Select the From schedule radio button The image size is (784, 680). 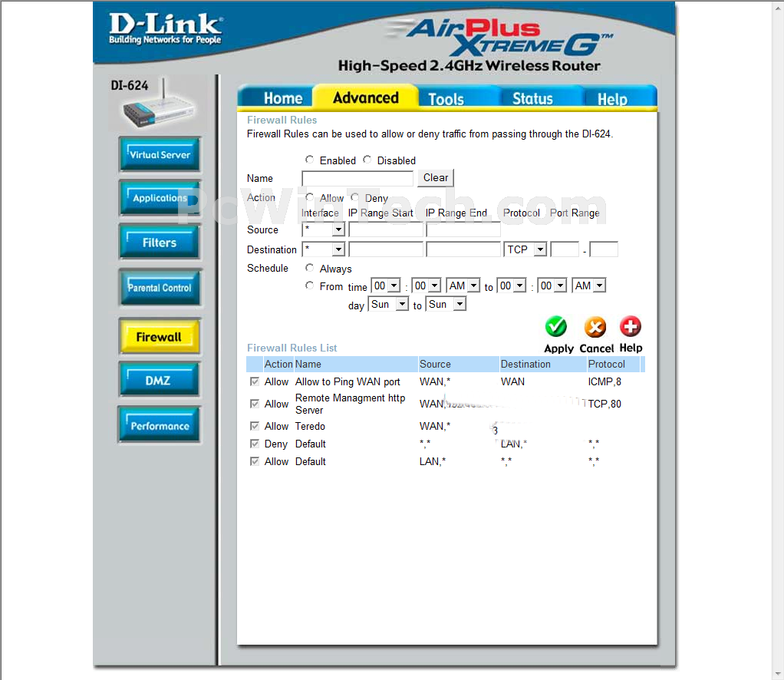309,286
